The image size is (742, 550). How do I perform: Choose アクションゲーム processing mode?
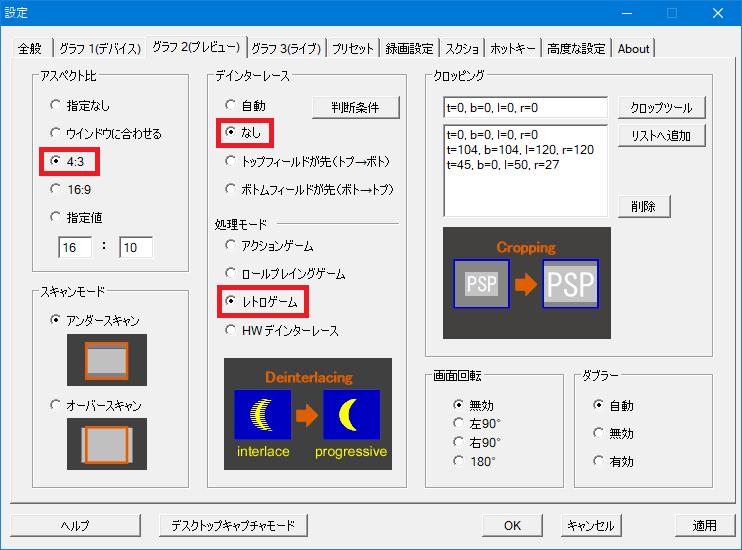point(269,246)
